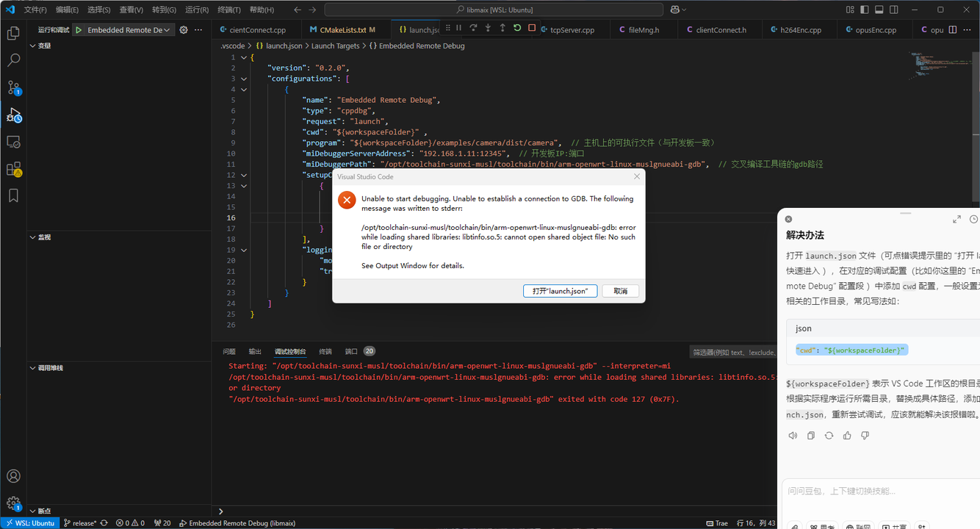980x529 pixels.
Task: Step into in debug toolbar
Action: click(488, 28)
